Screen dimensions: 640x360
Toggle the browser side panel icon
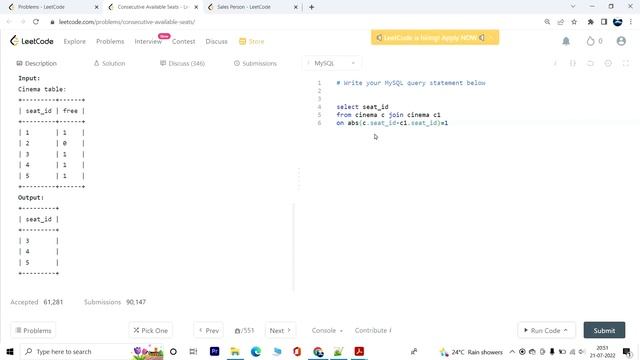[604, 22]
